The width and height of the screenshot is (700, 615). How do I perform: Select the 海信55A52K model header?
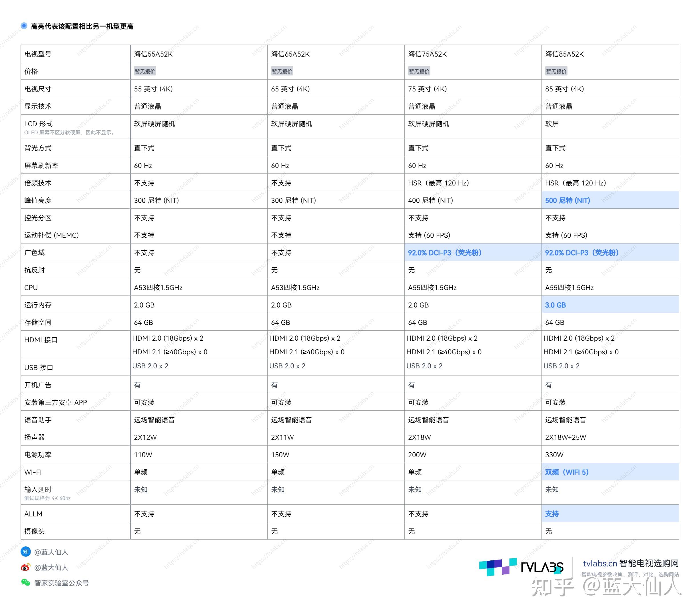153,54
